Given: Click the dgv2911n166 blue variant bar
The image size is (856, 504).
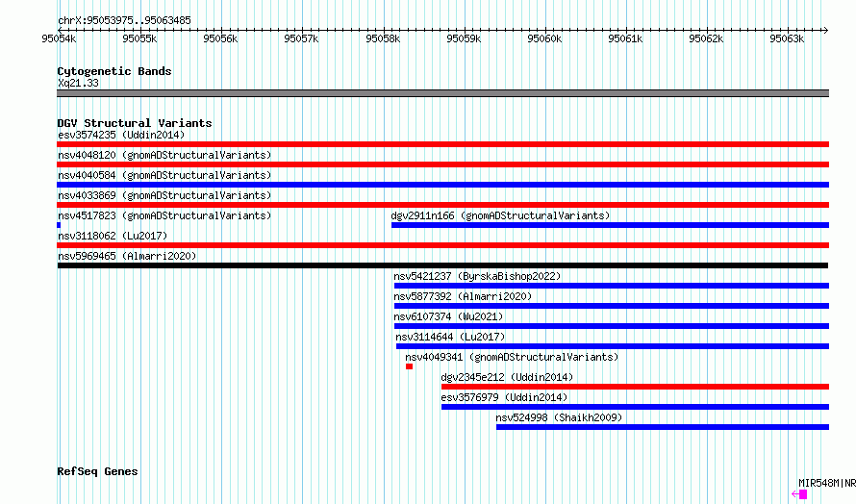Looking at the screenshot, I should [x=611, y=225].
